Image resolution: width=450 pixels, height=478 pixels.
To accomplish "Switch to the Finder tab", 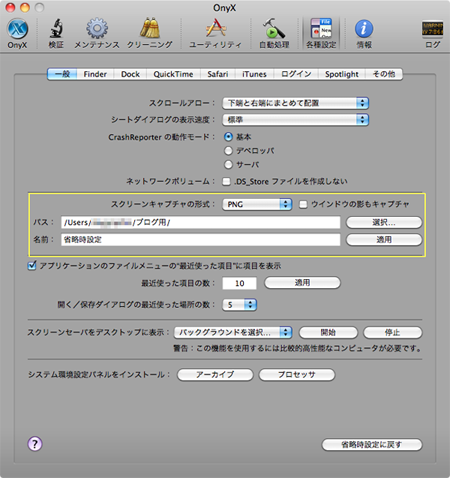I will 95,74.
